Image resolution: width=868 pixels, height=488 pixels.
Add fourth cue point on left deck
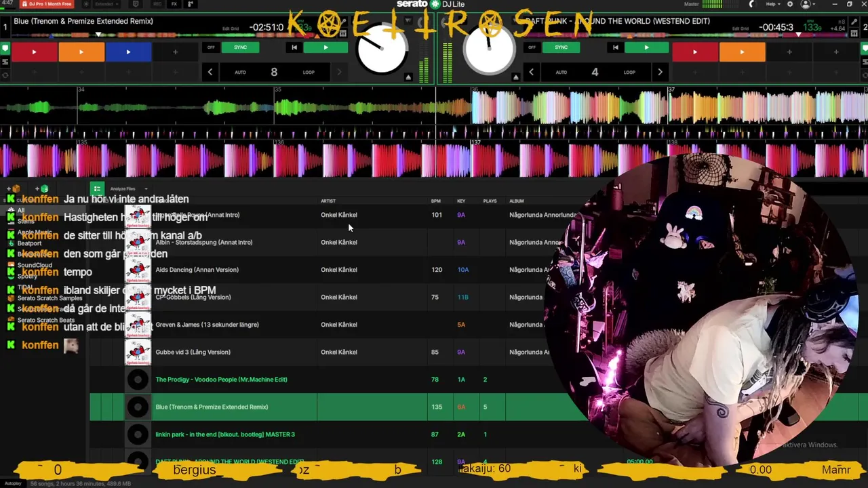175,52
